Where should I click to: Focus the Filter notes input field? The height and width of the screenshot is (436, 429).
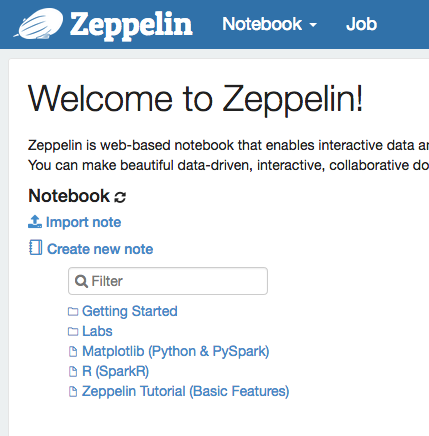tap(168, 281)
